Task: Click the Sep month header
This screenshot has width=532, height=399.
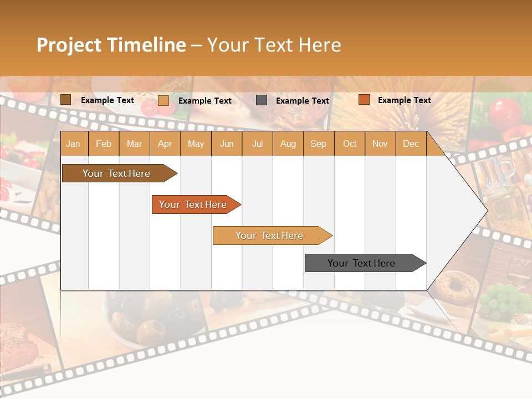Action: (319, 144)
